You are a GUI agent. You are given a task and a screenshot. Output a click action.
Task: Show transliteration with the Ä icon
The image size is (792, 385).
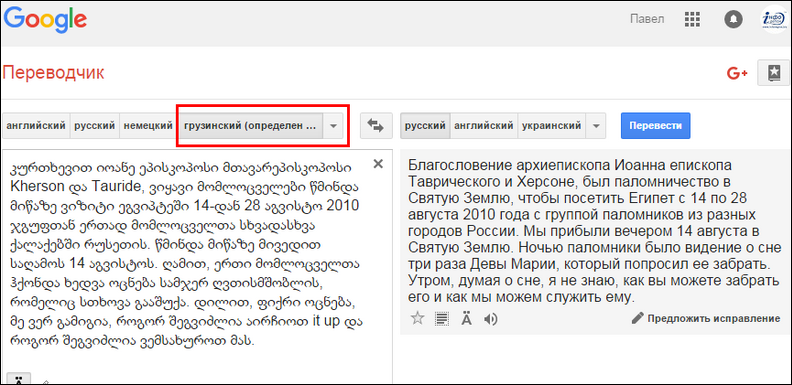tap(466, 319)
